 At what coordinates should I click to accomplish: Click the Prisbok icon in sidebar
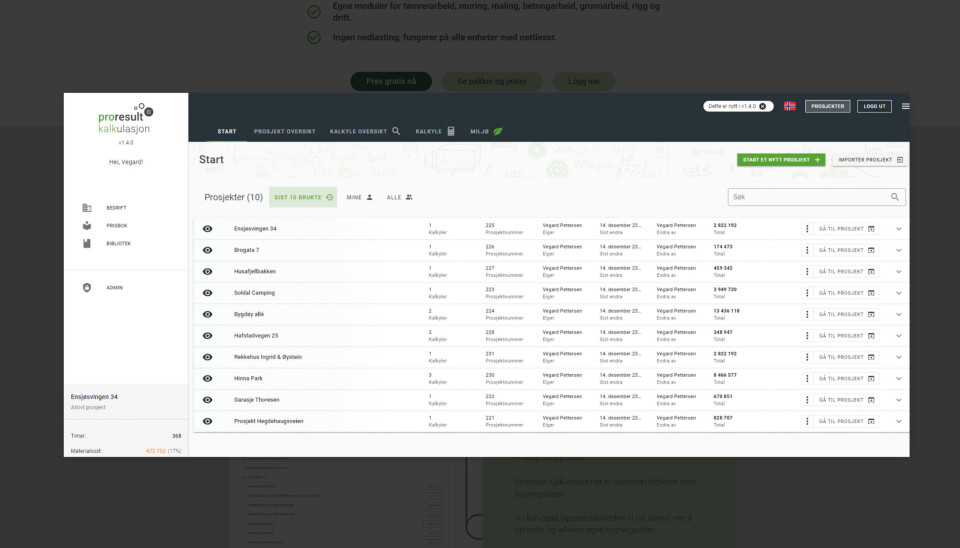pyautogui.click(x=86, y=226)
